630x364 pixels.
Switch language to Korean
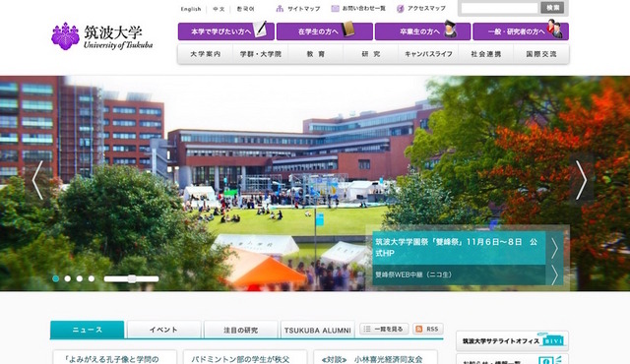pos(245,9)
